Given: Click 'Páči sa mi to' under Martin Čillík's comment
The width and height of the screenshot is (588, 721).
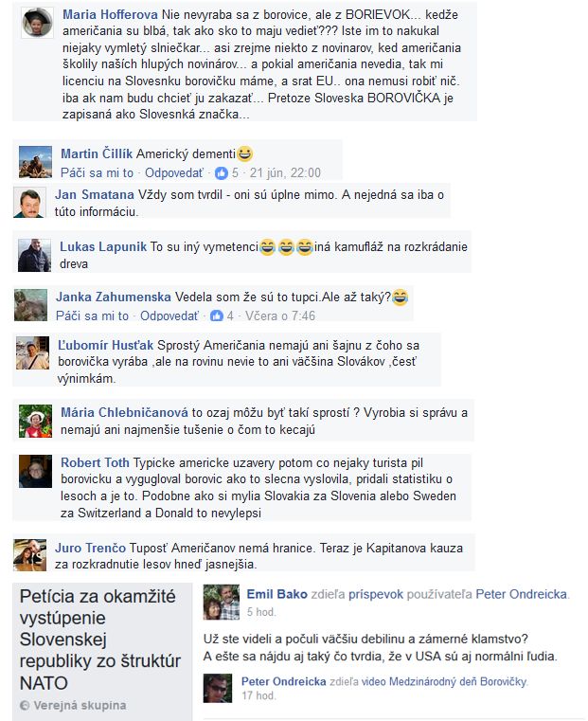Looking at the screenshot, I should 97,172.
